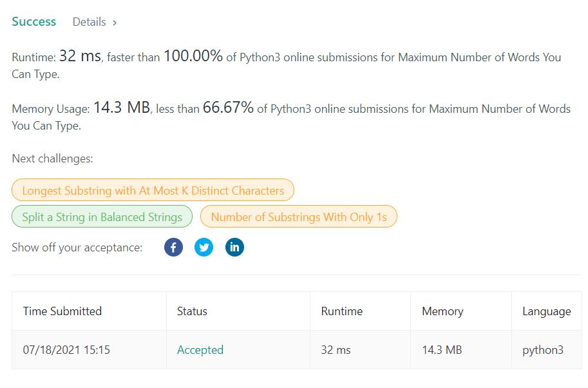This screenshot has height=388, width=588.
Task: Click the chevron arrow beside Details
Action: pos(115,23)
